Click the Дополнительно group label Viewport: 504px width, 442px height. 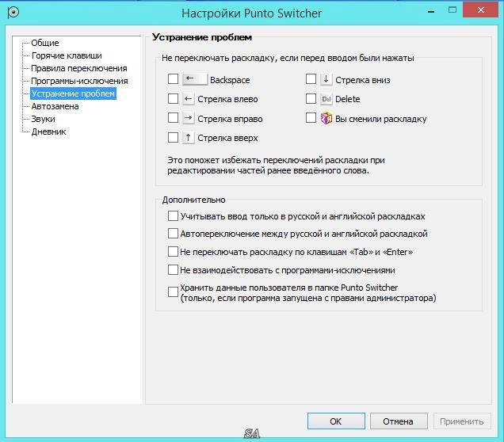194,200
